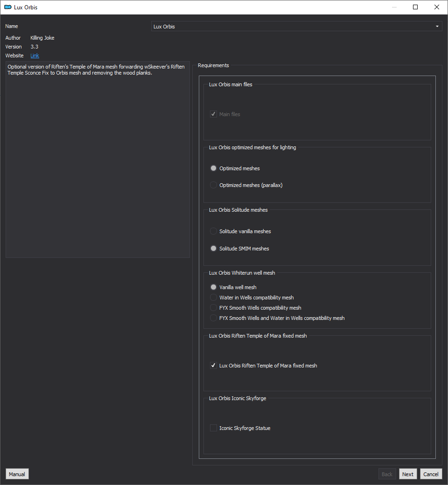
Task: Click the Next button
Action: (408, 474)
